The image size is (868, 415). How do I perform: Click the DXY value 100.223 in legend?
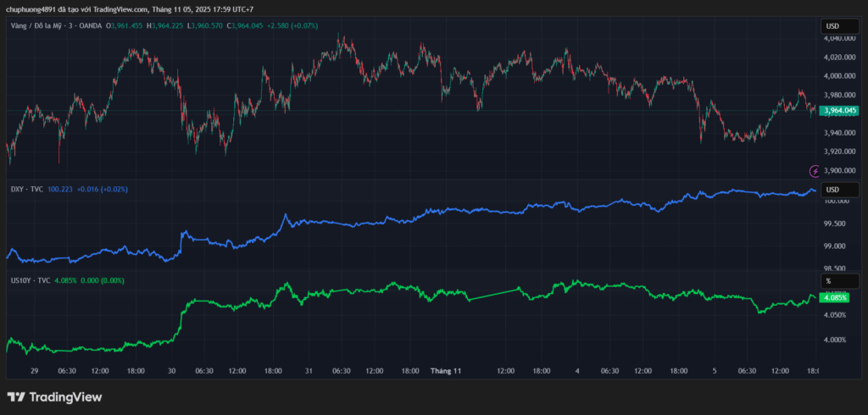60,189
